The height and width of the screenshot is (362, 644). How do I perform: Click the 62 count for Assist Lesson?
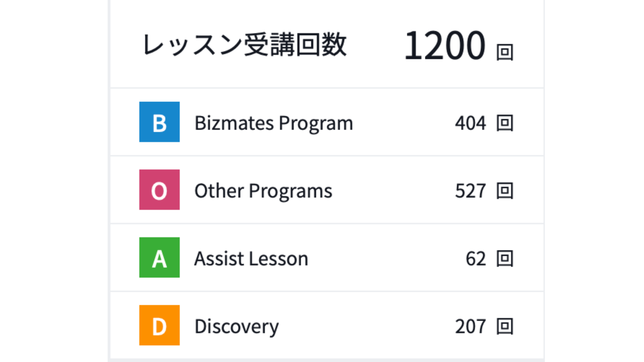(476, 259)
